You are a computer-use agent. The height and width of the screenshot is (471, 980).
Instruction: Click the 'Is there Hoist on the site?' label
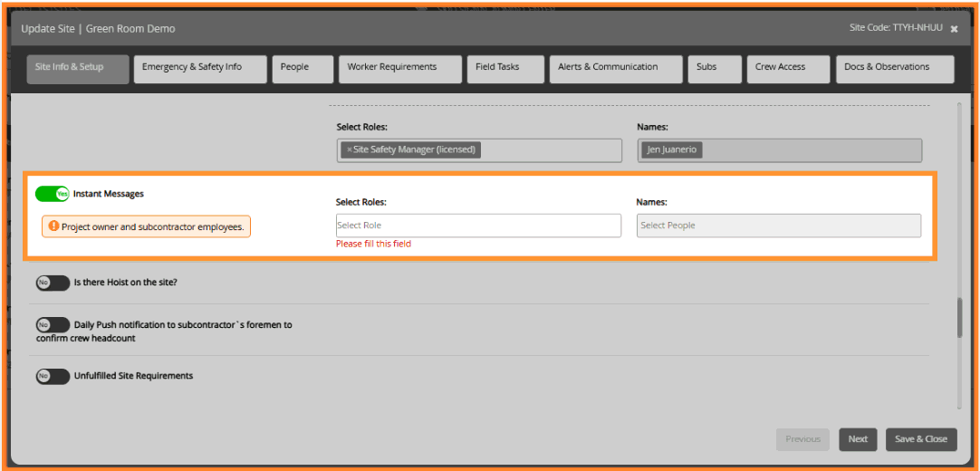click(x=126, y=283)
